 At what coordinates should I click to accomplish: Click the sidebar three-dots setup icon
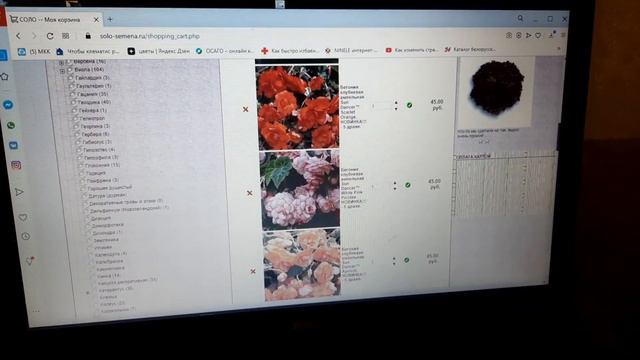click(x=36, y=311)
